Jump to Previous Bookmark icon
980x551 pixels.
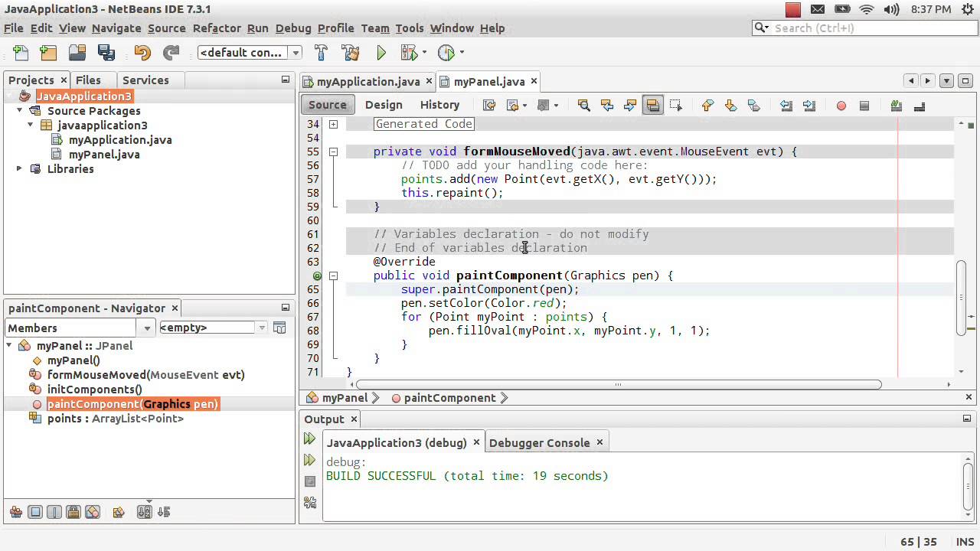coord(707,106)
